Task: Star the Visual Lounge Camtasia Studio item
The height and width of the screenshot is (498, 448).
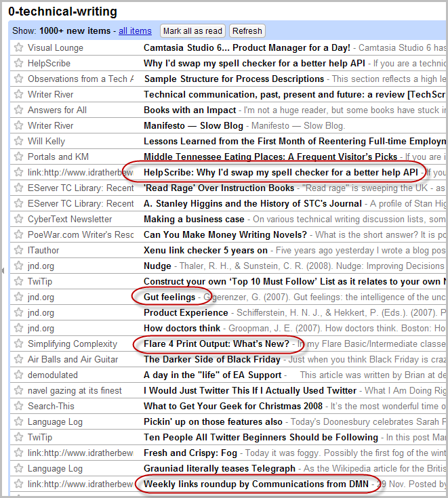Action: tap(19, 47)
